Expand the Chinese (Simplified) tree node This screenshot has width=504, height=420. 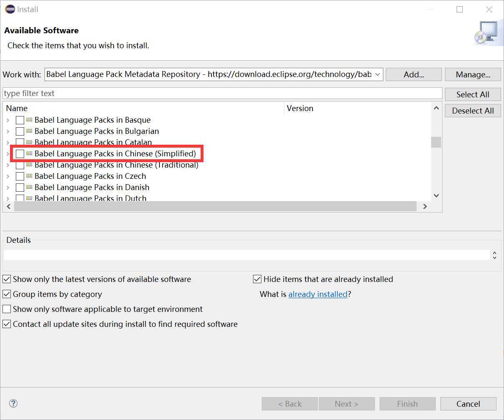(8, 154)
